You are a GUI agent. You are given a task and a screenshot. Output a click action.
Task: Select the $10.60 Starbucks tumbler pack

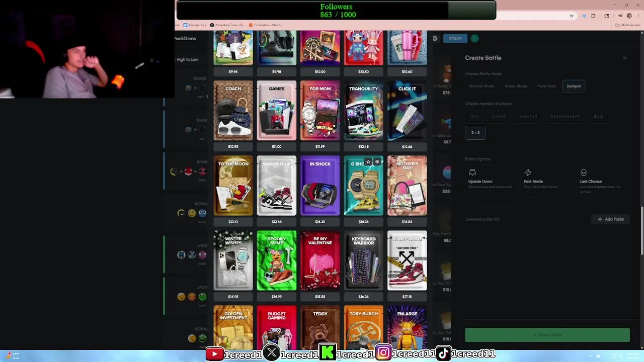(407, 48)
